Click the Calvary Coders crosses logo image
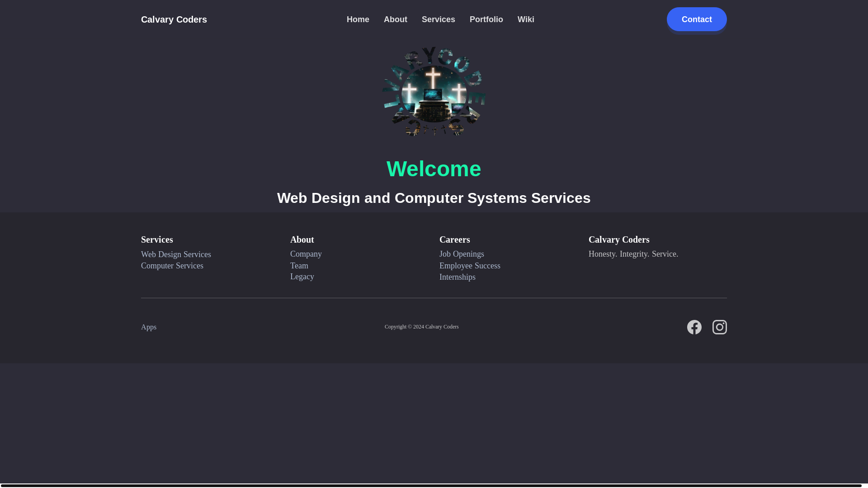Image resolution: width=868 pixels, height=488 pixels. click(x=434, y=92)
